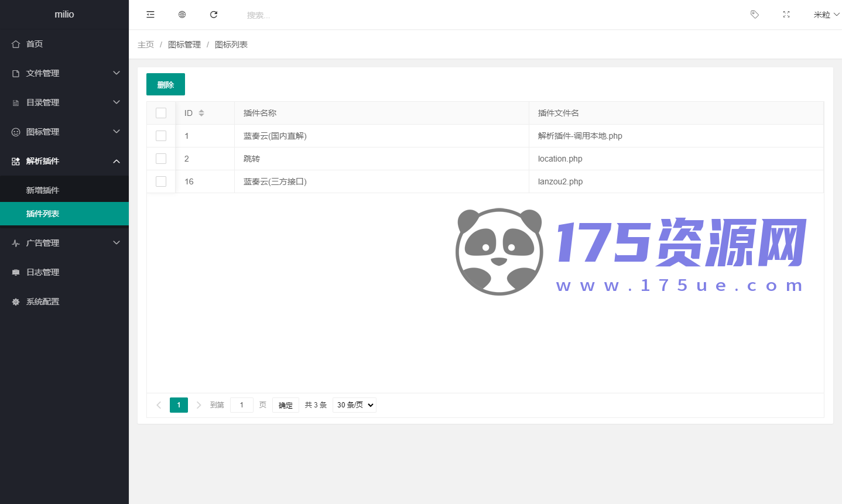The width and height of the screenshot is (842, 504).
Task: Click the document icon beside 目录管理
Action: (16, 102)
